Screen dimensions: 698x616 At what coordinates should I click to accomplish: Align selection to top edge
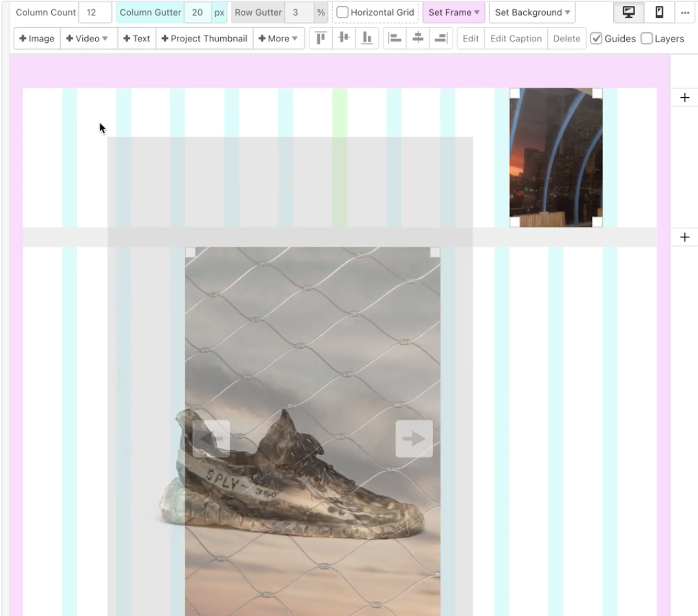pos(321,38)
